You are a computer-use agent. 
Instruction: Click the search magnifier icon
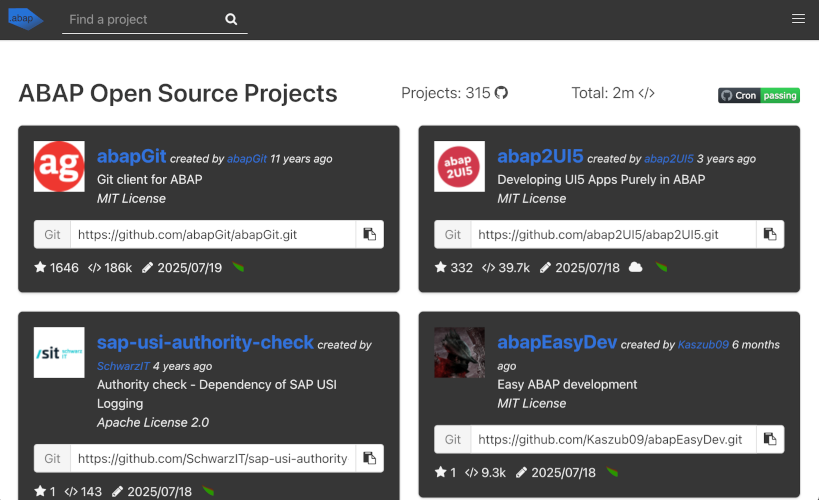(231, 19)
